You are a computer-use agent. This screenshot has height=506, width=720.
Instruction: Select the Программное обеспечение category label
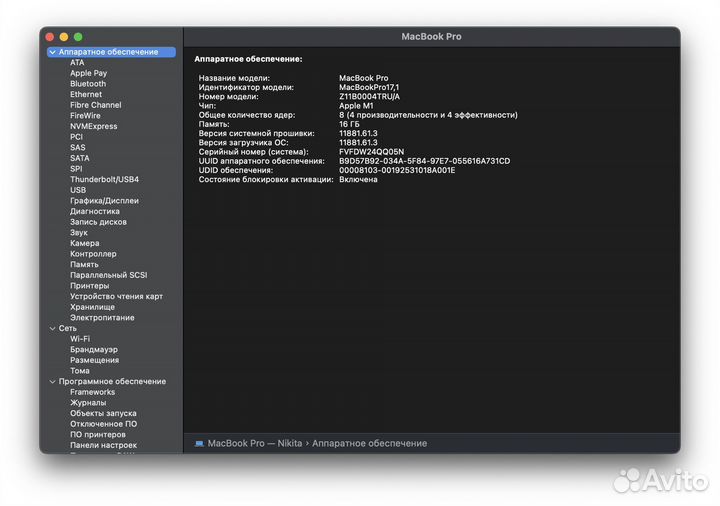point(112,382)
